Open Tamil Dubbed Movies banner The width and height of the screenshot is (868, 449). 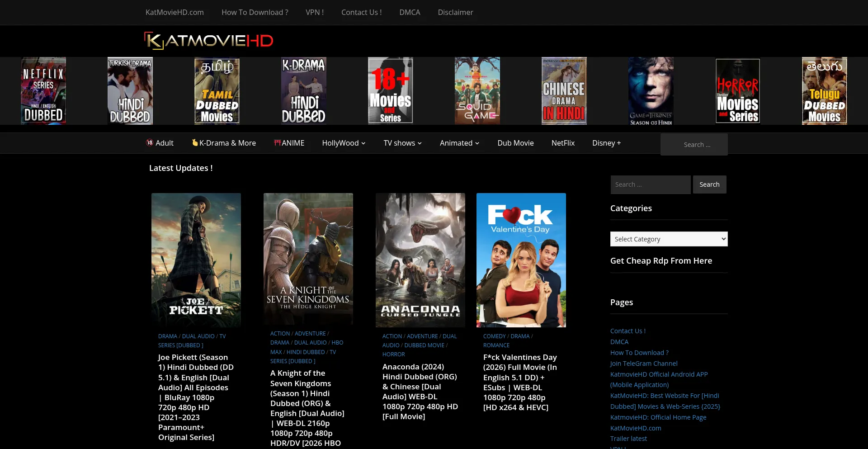217,90
